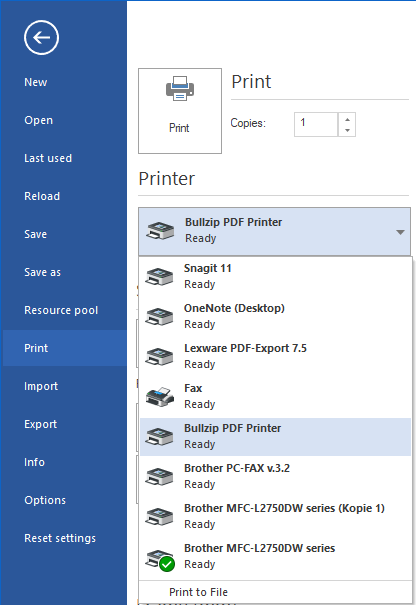Choose the Print to File option

click(x=198, y=592)
